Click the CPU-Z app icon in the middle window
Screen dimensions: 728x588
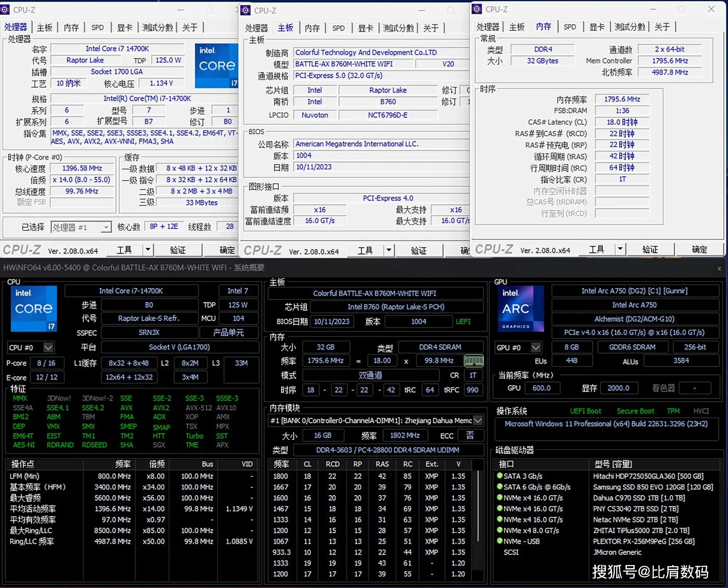click(246, 10)
